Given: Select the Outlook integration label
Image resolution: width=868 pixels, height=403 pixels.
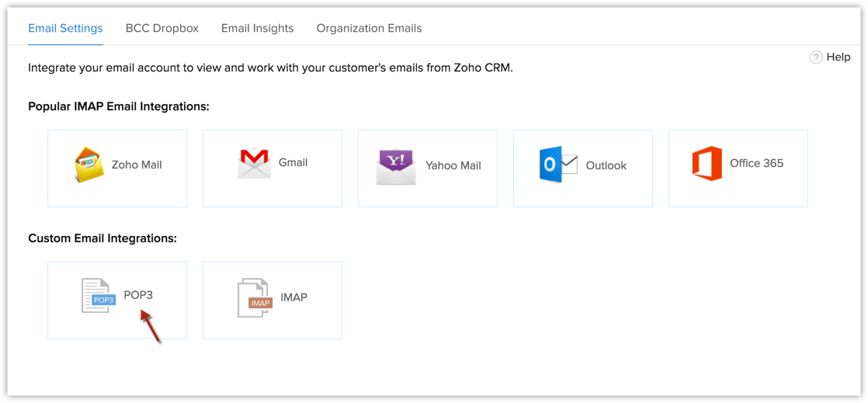Looking at the screenshot, I should click(x=606, y=165).
